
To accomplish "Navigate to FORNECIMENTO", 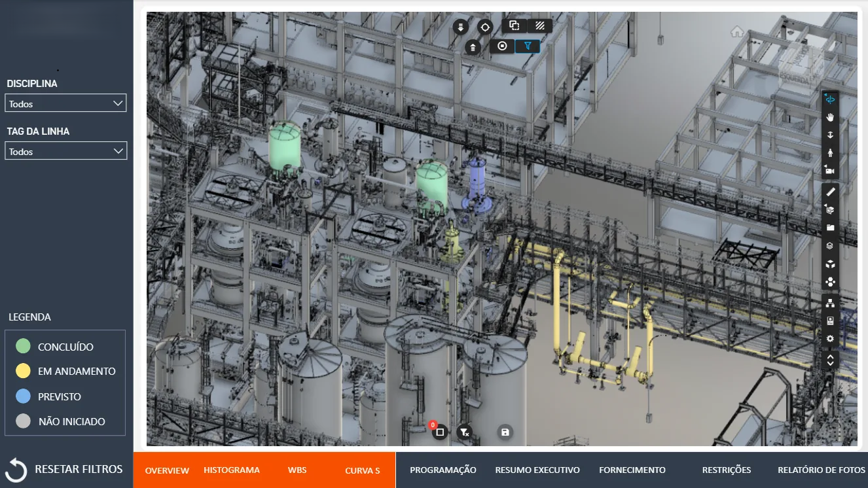I will (x=632, y=470).
